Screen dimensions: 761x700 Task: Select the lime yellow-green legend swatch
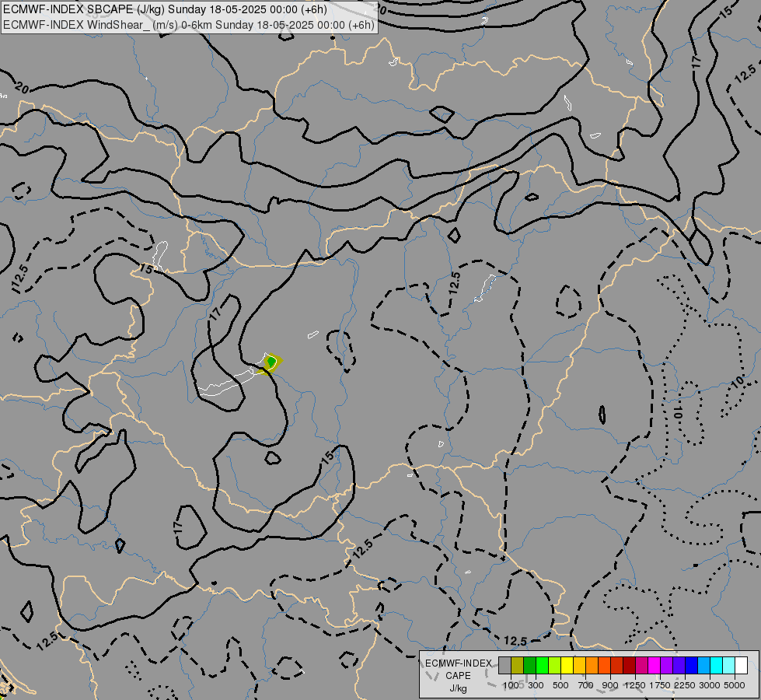point(554,665)
